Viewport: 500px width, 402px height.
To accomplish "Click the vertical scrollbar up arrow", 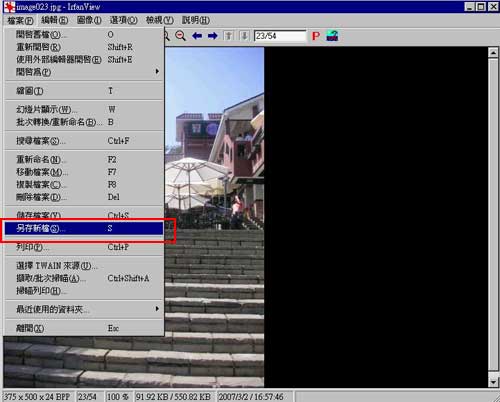I will pos(493,53).
